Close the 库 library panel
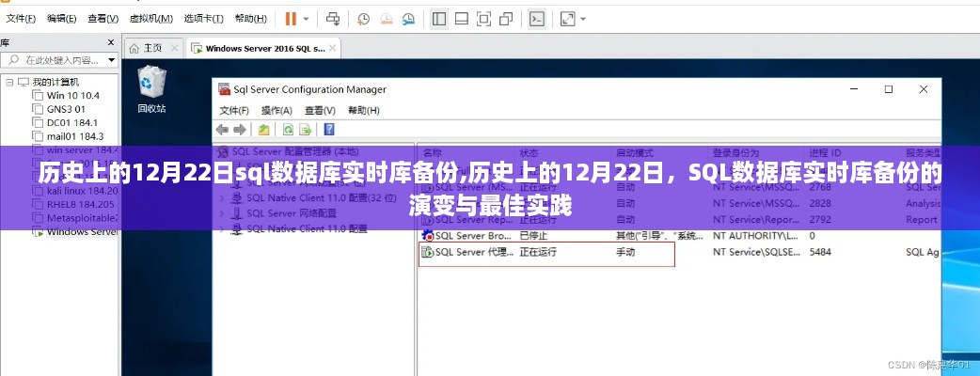This screenshot has width=980, height=376. [x=111, y=42]
